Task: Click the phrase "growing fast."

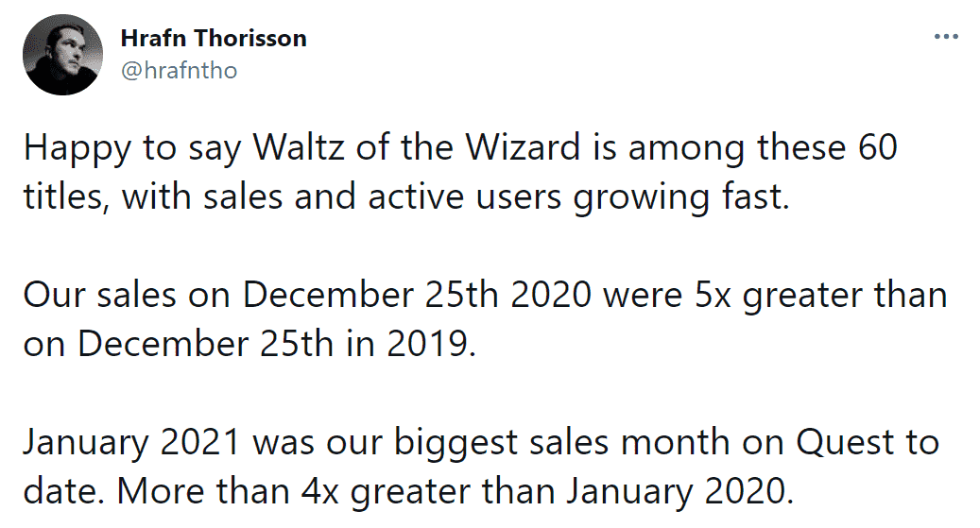Action: [x=681, y=197]
